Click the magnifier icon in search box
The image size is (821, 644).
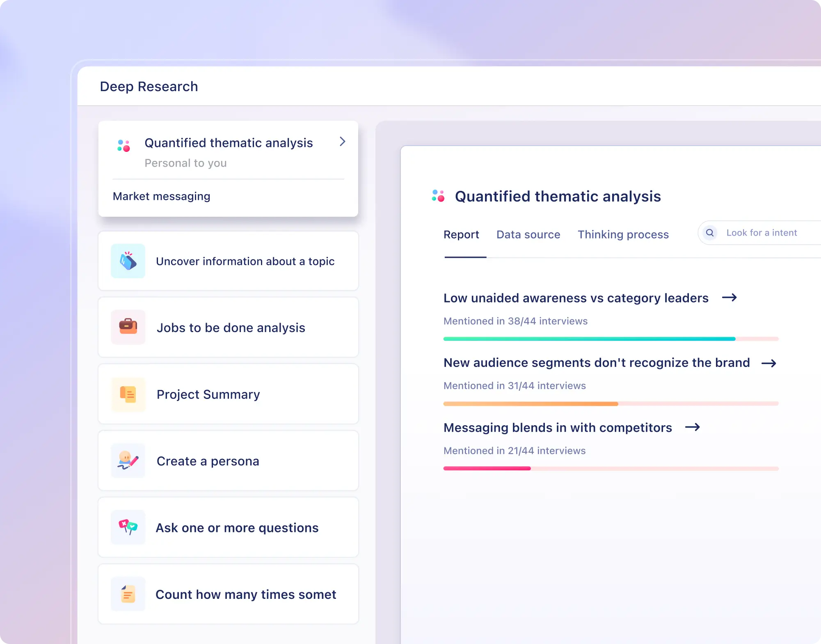709,233
